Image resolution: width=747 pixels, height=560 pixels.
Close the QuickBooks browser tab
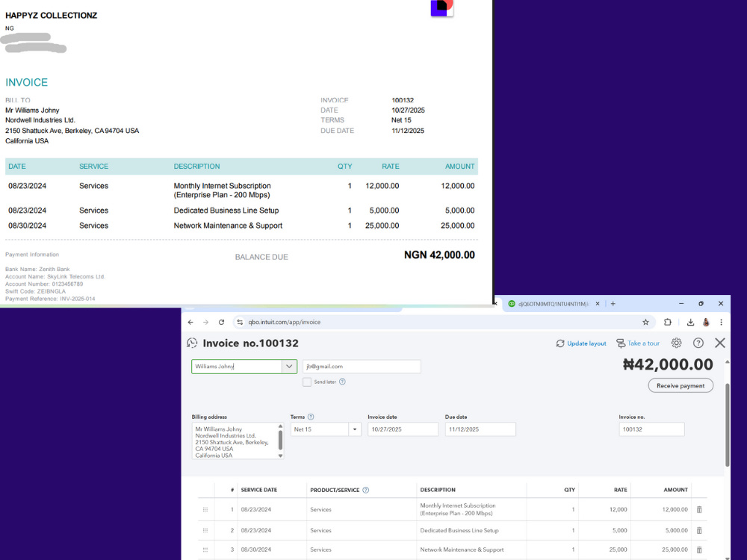[598, 304]
